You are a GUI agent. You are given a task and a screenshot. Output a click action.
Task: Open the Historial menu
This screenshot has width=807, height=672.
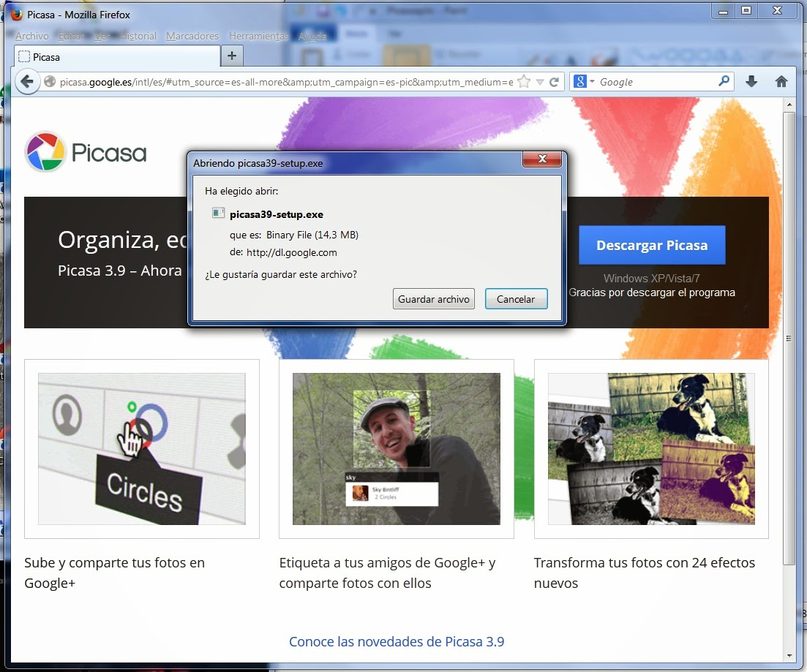click(138, 36)
